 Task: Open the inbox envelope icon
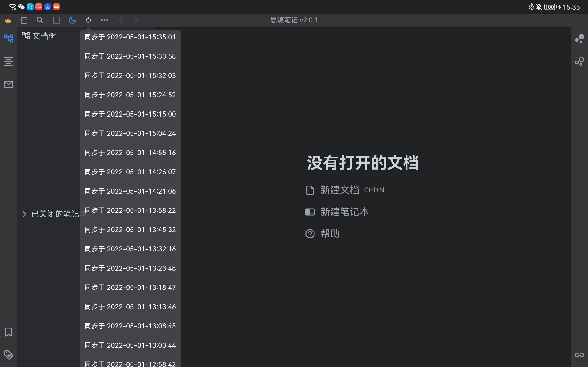(8, 84)
